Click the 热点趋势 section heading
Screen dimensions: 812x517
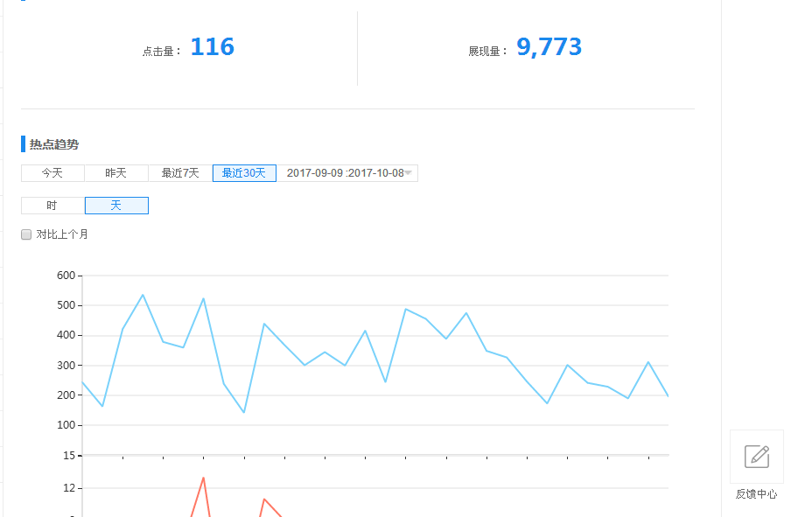54,144
